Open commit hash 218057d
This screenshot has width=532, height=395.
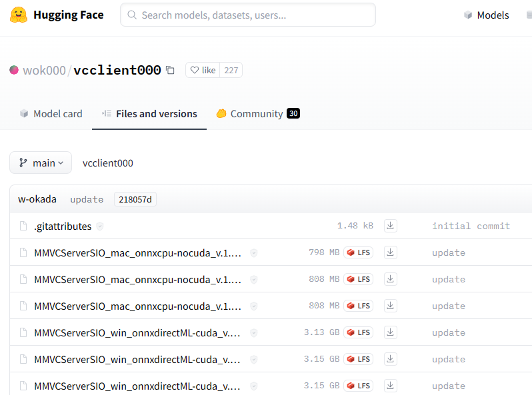(x=135, y=199)
